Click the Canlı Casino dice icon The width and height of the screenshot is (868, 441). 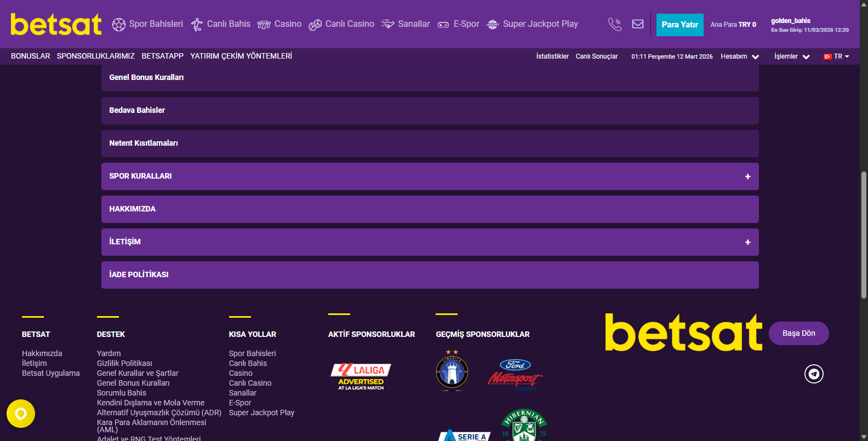tap(315, 25)
